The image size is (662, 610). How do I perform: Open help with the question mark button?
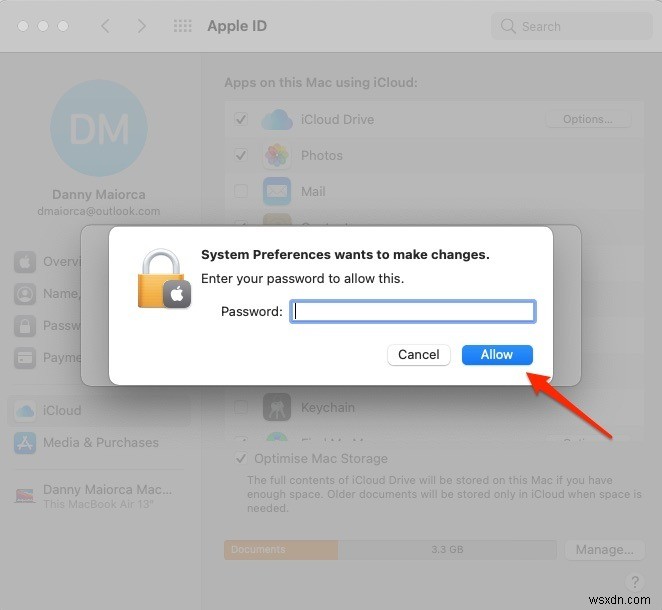tap(635, 582)
